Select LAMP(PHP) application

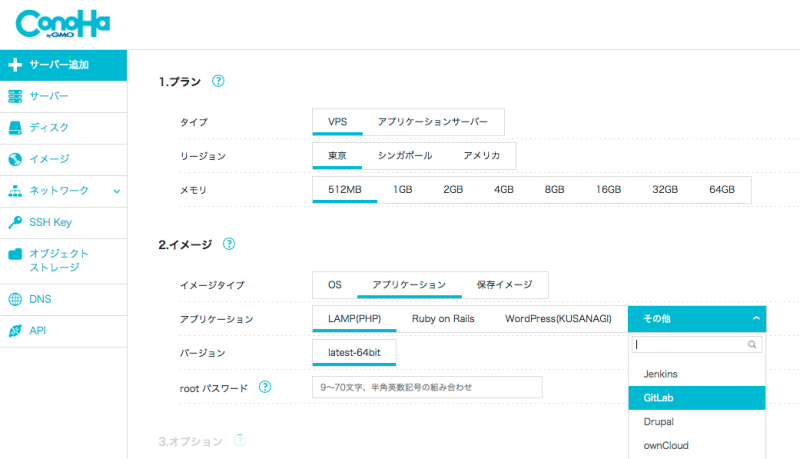pos(355,319)
